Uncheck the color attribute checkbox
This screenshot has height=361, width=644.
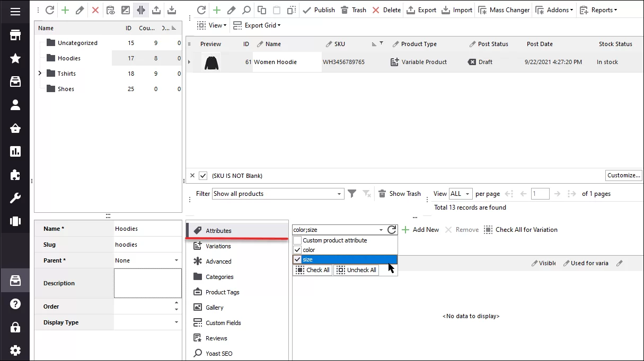click(x=297, y=250)
